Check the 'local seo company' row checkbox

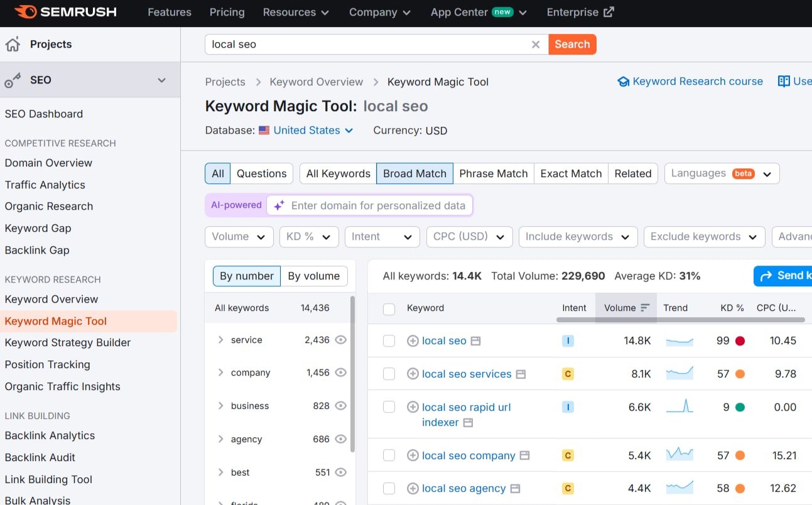(x=389, y=456)
